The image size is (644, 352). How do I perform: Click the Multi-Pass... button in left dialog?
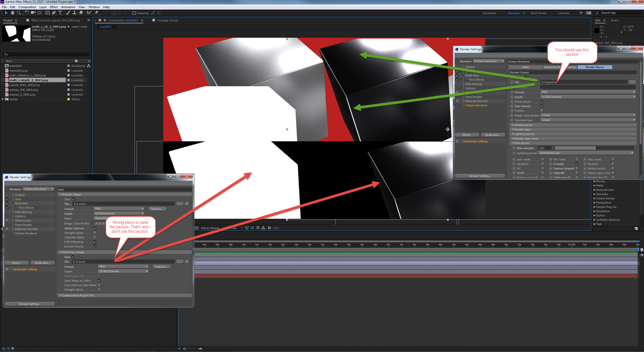pyautogui.click(x=43, y=263)
